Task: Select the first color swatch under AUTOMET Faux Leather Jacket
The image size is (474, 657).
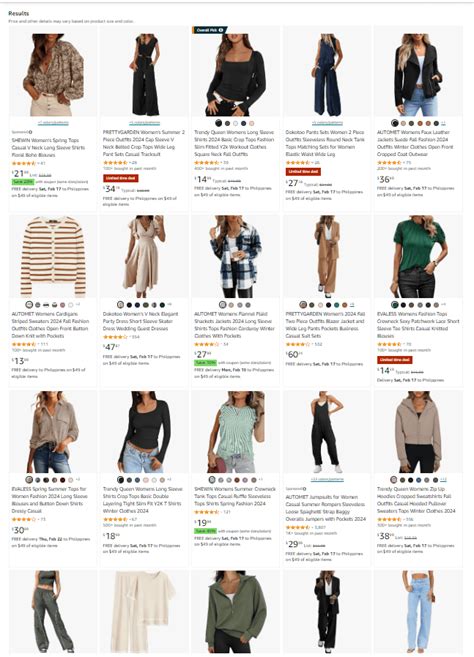Action: [x=395, y=123]
